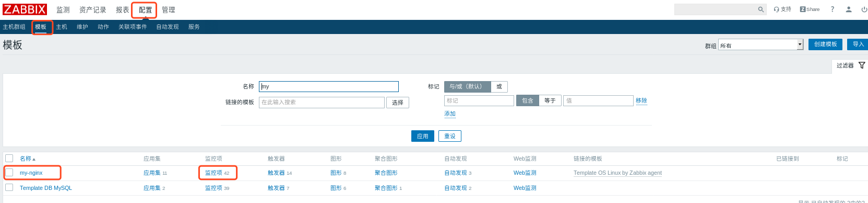Open the 群组 group dropdown

760,45
